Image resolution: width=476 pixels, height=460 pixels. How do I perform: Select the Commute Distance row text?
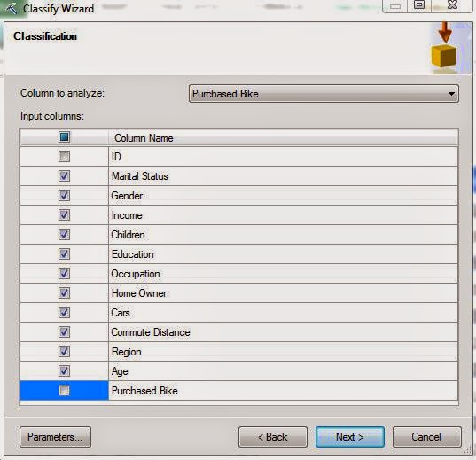point(151,332)
